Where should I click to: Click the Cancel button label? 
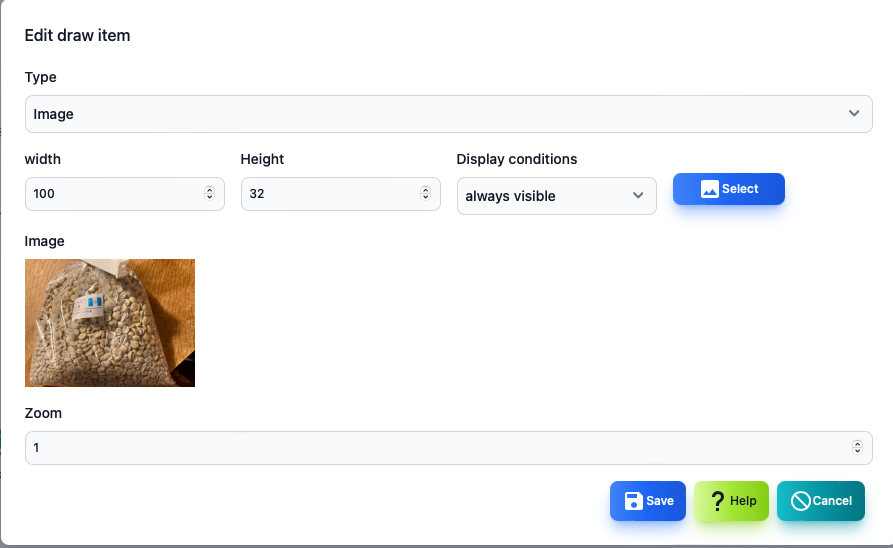tap(832, 501)
